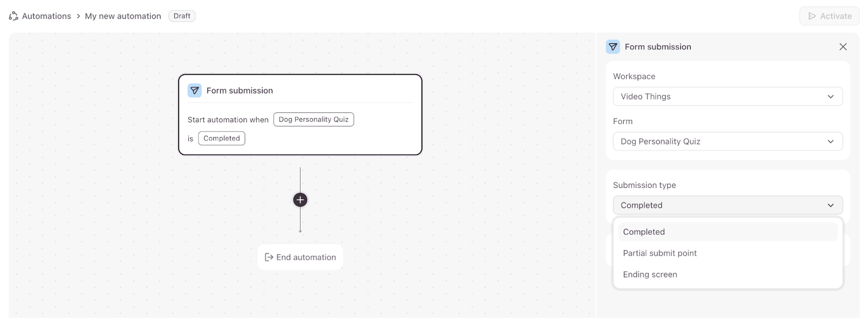
Task: Open the Workspace dropdown
Action: point(727,96)
